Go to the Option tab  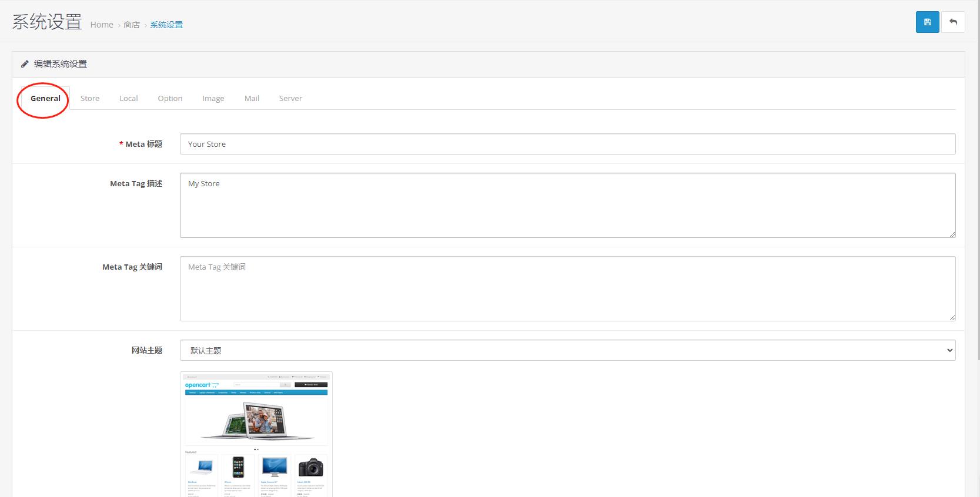(170, 98)
